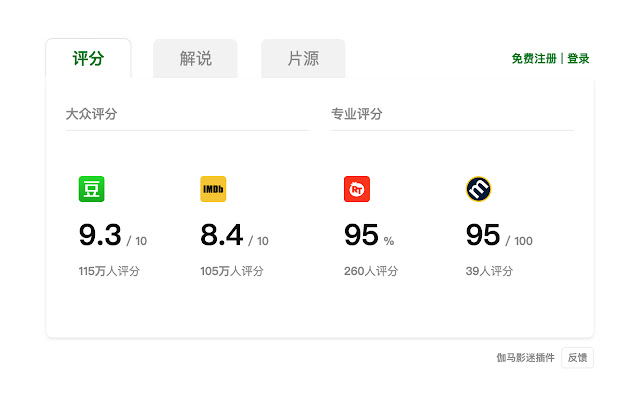Open the Douban icon

(x=91, y=189)
